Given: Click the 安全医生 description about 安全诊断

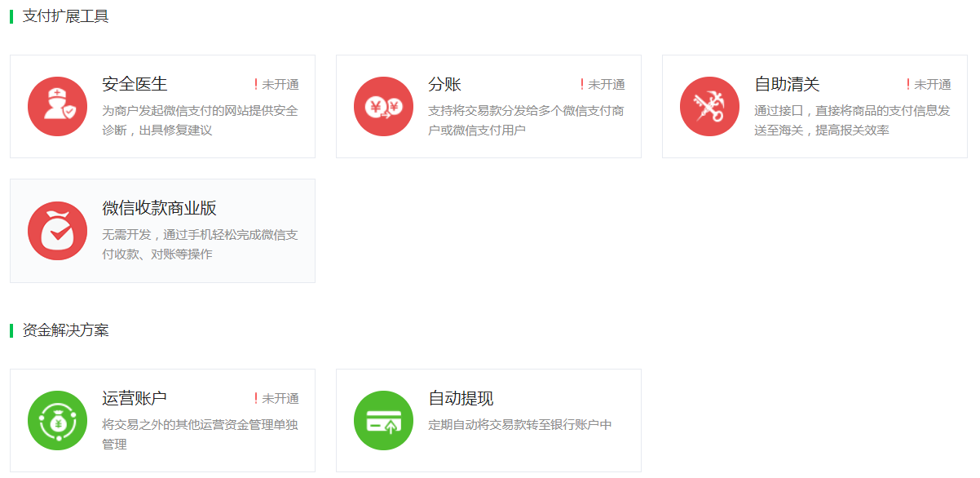Looking at the screenshot, I should point(200,120).
